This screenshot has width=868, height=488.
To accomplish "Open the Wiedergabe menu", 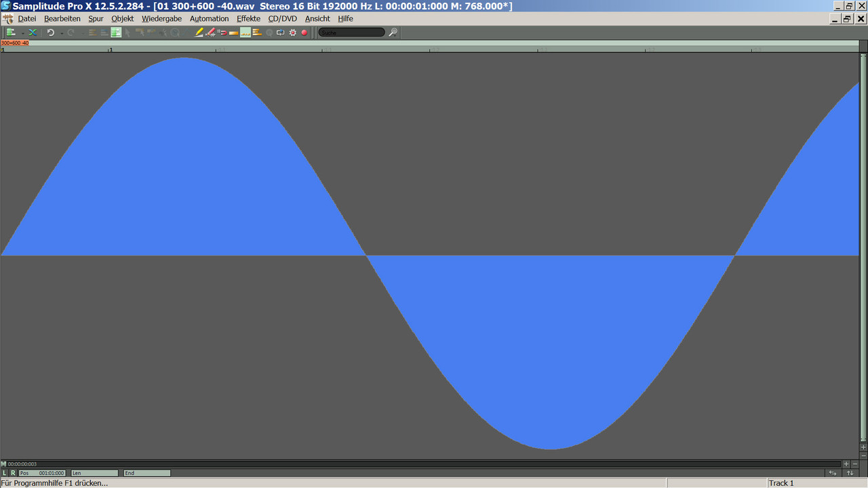I will [x=161, y=19].
